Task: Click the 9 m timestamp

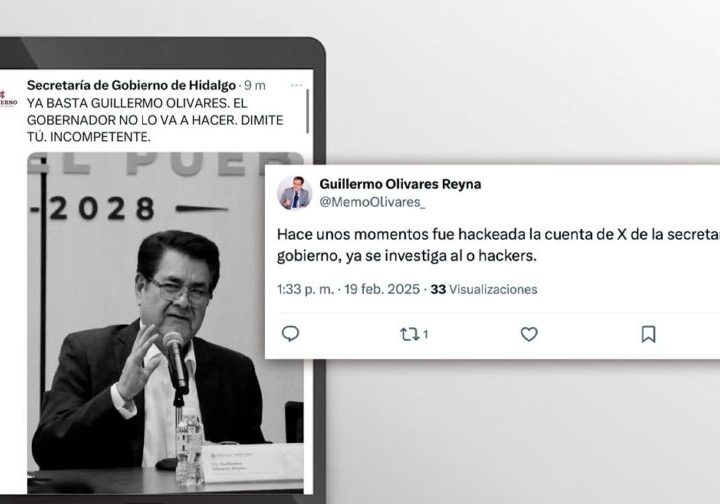Action: click(x=255, y=85)
